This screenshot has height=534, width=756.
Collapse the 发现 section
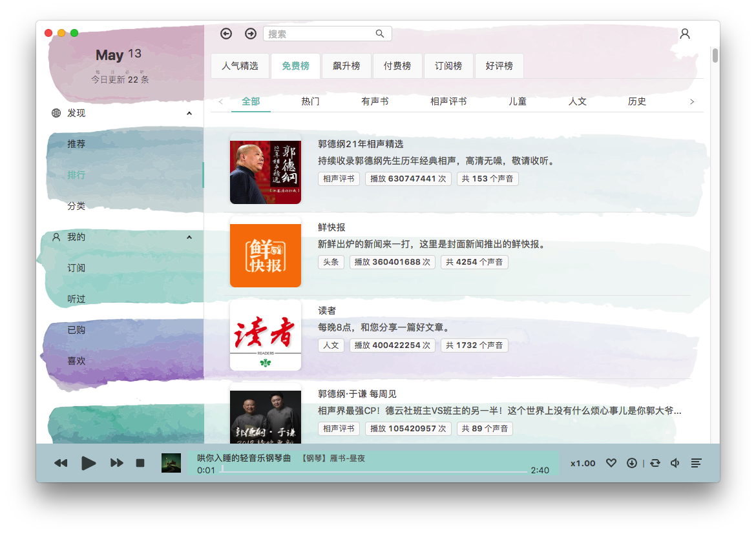(189, 113)
